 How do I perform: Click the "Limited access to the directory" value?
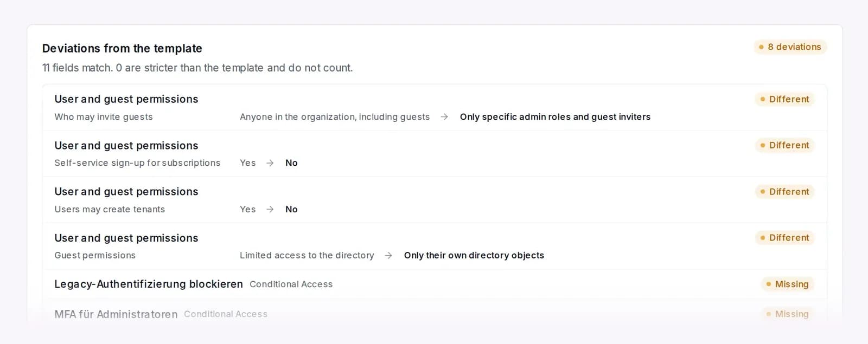point(307,256)
